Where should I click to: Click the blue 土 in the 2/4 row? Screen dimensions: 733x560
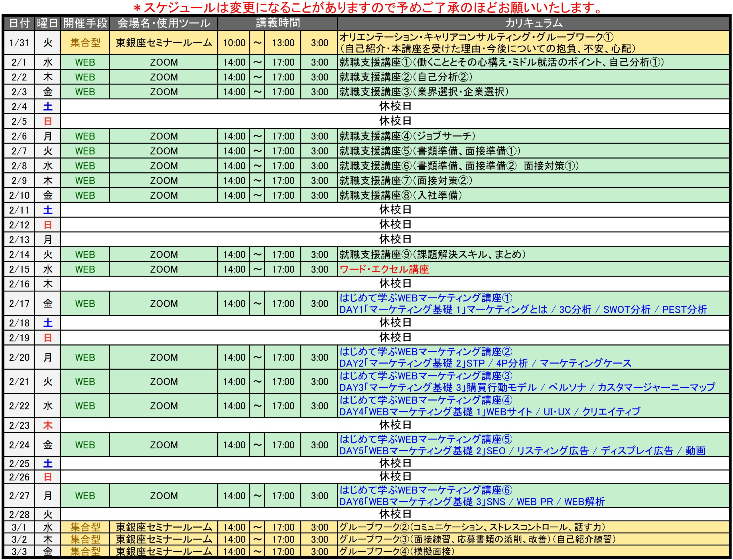48,107
